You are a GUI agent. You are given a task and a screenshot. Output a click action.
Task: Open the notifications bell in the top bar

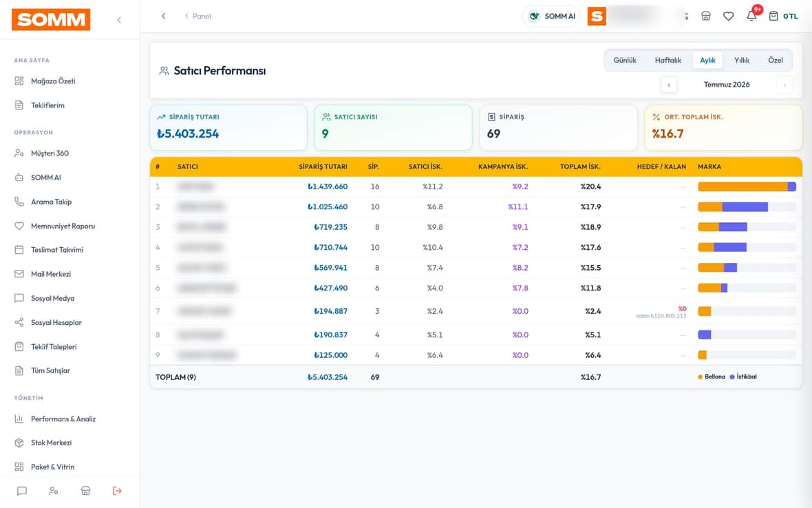point(751,16)
